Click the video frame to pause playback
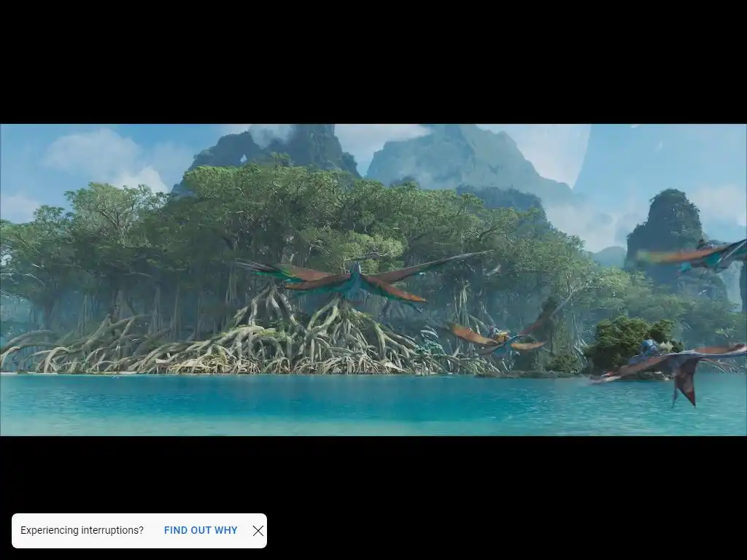The width and height of the screenshot is (747, 560). pos(373,280)
